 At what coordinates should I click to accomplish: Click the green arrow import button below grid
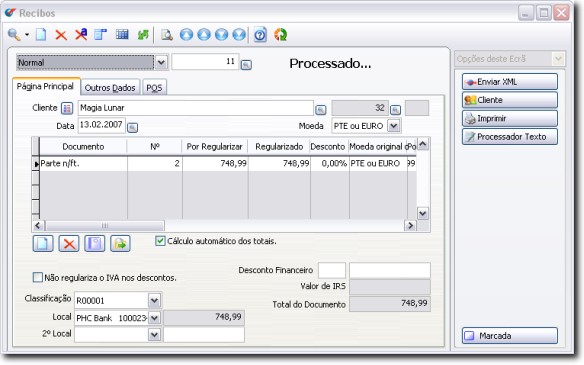[x=120, y=244]
